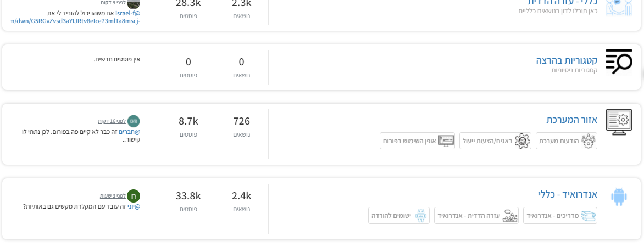
Task: Click the monitor gear icon for אזור המערכת
Action: coord(619,122)
